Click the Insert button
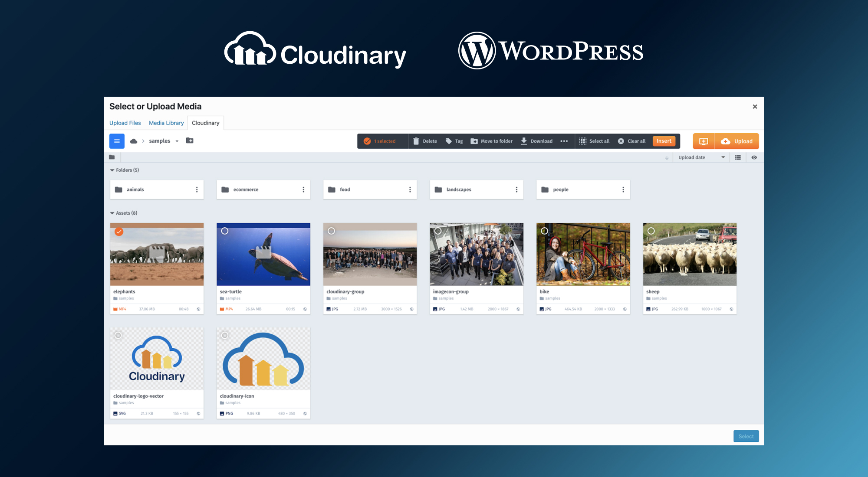 (664, 141)
